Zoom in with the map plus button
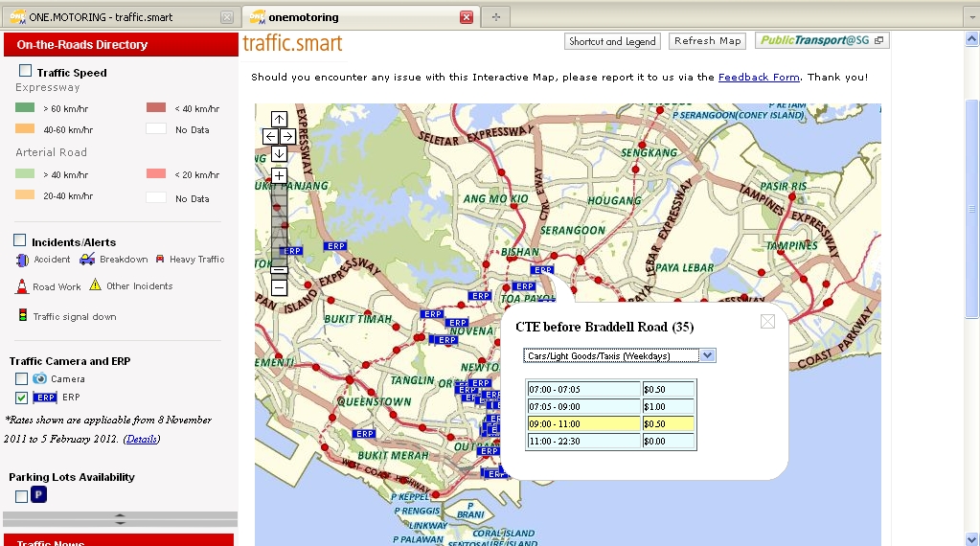The image size is (980, 546). [279, 175]
